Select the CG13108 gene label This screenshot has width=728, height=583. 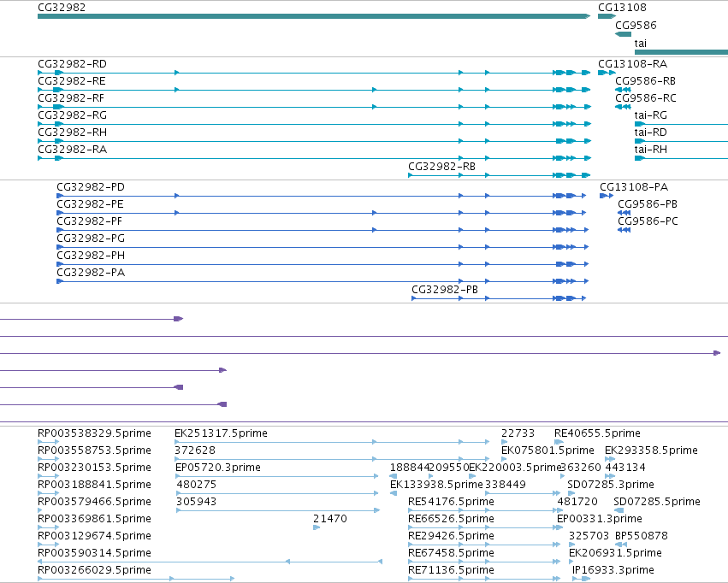point(622,8)
